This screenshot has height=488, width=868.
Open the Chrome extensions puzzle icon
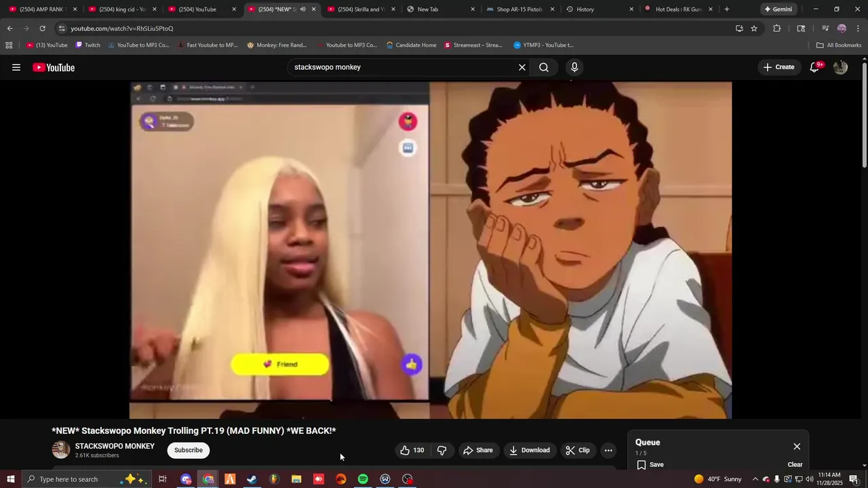click(777, 28)
